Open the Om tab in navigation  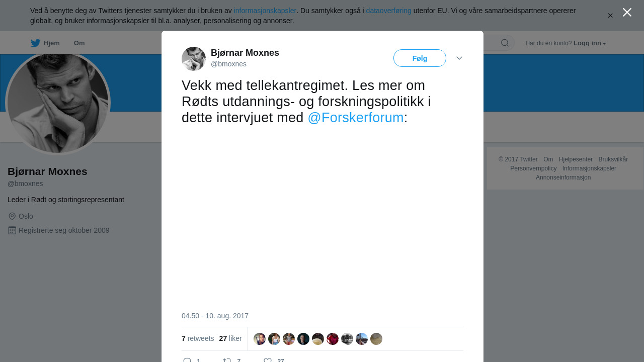tap(79, 43)
